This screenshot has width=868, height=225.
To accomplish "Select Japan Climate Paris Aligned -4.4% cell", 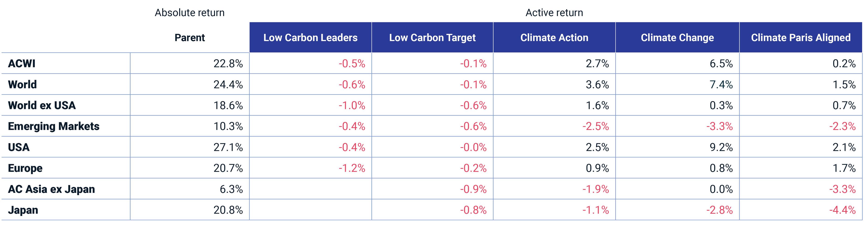I will 842,210.
